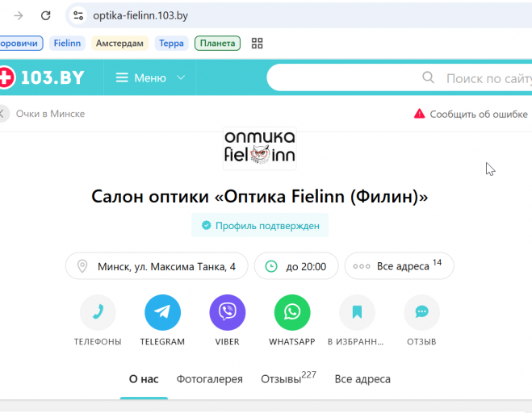This screenshot has height=413, width=532.
Task: Click the map pin location icon
Action: [x=82, y=266]
